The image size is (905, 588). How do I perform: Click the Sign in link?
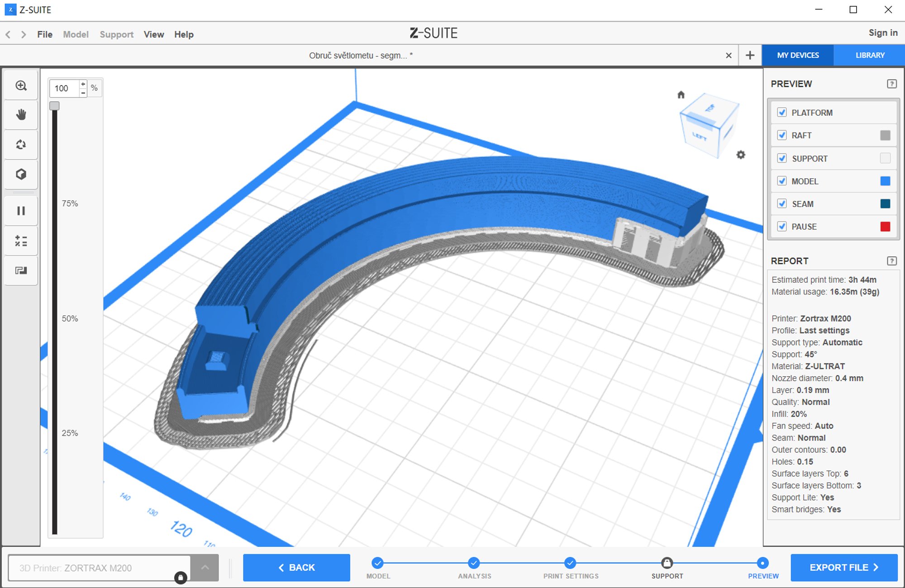(x=883, y=33)
